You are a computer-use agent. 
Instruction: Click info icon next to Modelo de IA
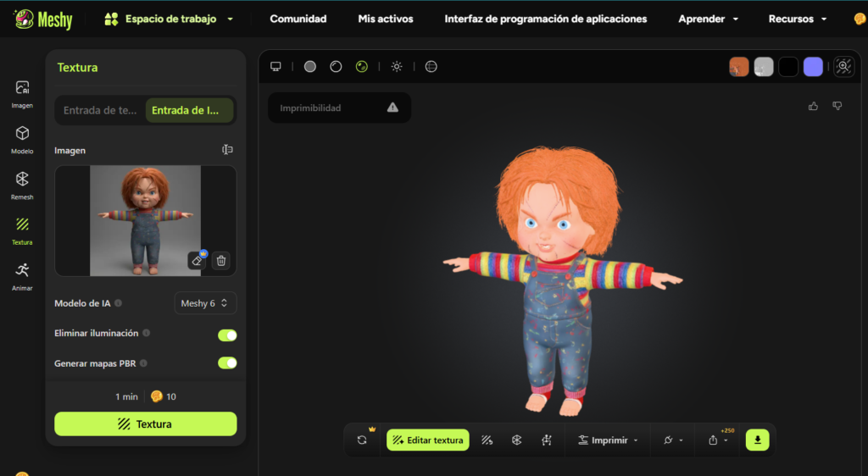tap(119, 303)
